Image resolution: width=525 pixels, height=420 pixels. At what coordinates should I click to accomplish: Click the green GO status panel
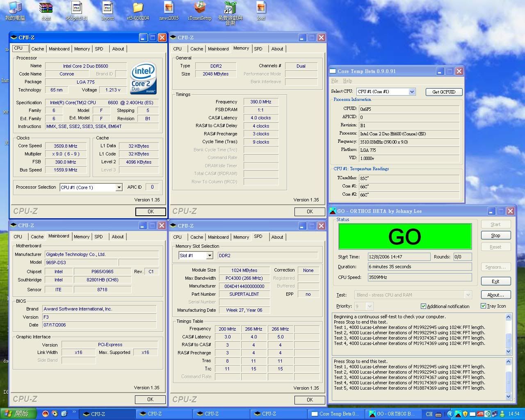(405, 236)
